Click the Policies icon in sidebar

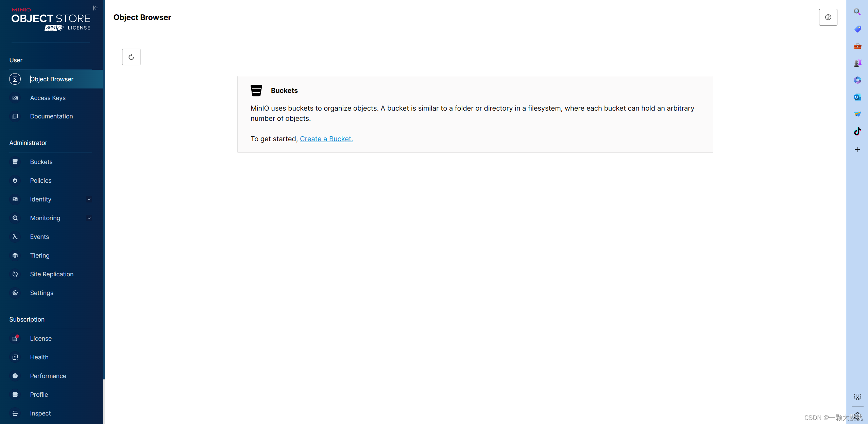(15, 180)
